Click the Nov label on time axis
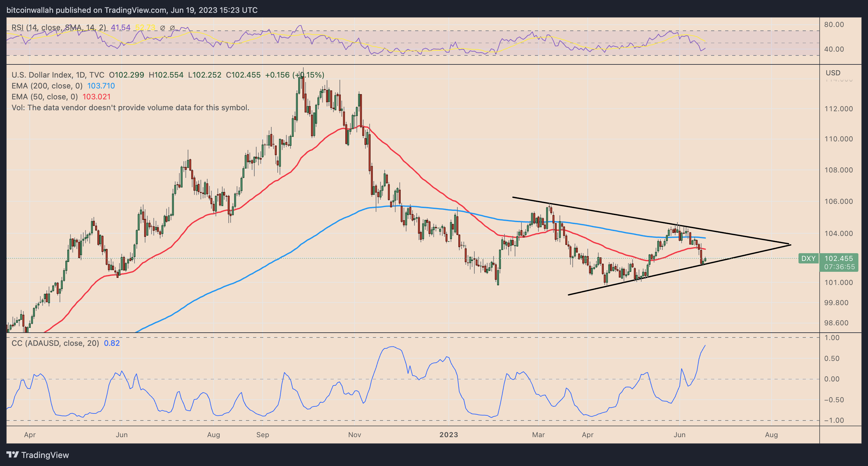Image resolution: width=868 pixels, height=466 pixels. point(355,435)
